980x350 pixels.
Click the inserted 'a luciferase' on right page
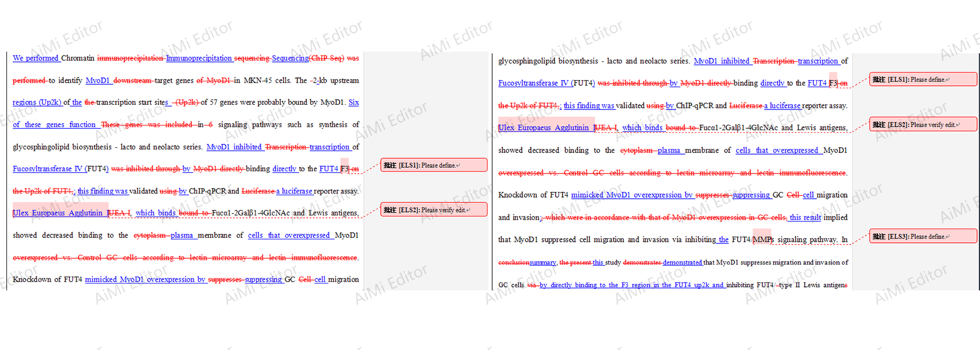(x=782, y=105)
